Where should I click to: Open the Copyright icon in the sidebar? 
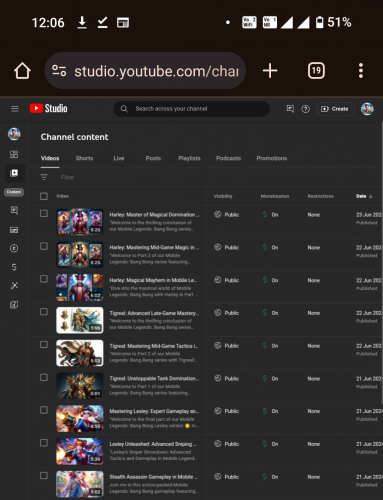point(14,248)
